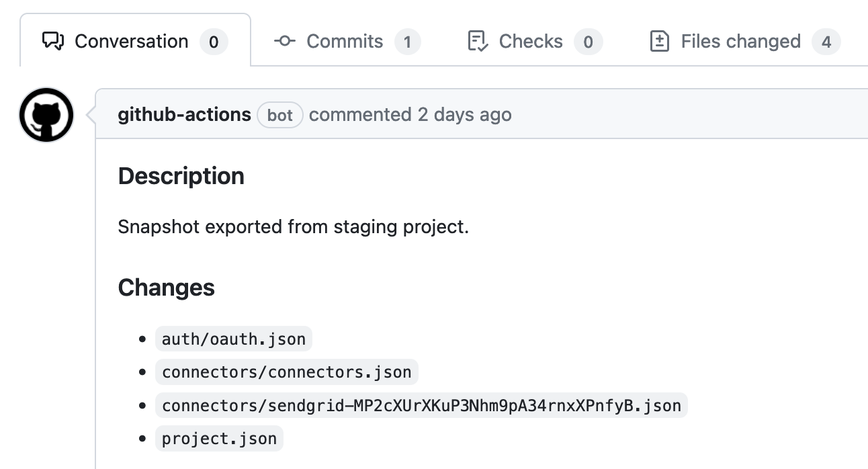
Task: Open the Checks tab
Action: click(x=535, y=41)
